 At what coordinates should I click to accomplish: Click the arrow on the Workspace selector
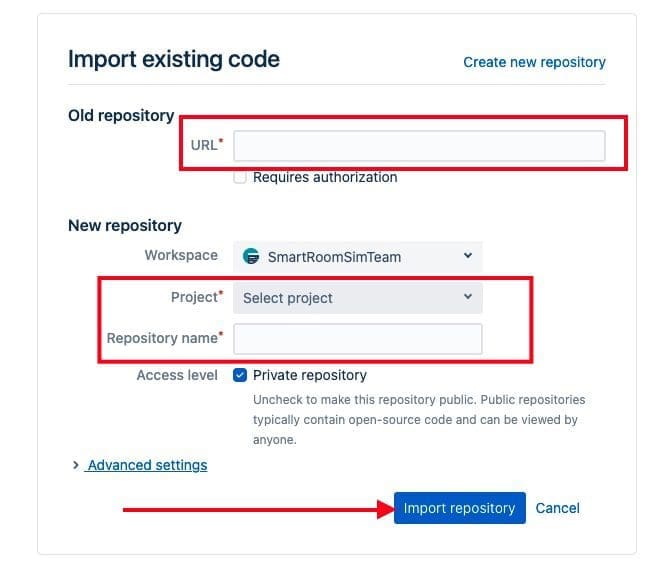point(467,256)
